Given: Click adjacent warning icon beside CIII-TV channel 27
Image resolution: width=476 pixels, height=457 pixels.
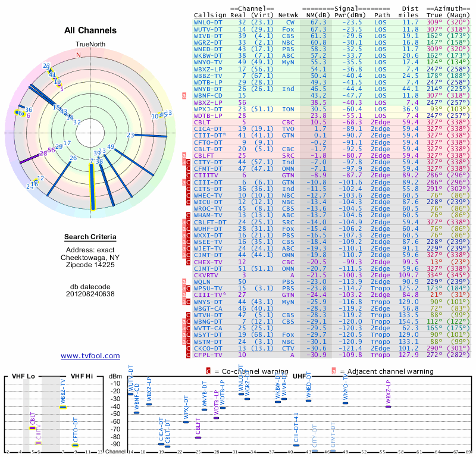Looking at the screenshot, I should pyautogui.click(x=184, y=295).
